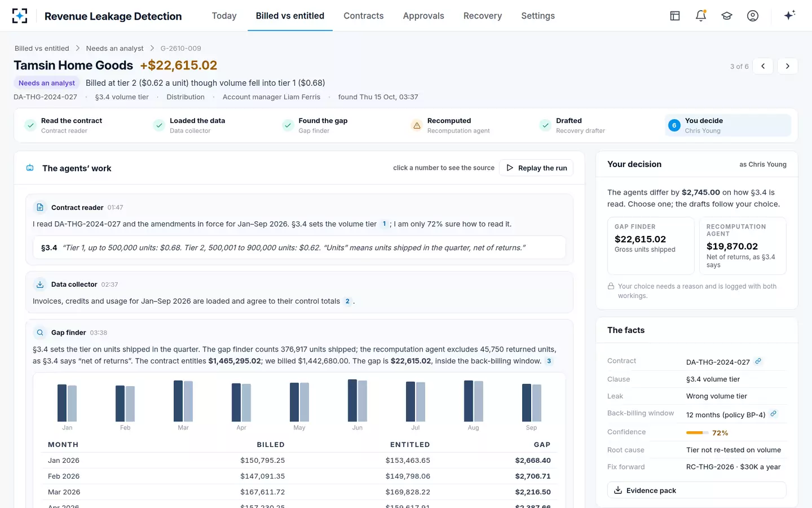Open the layout panel icon in header
Viewport: 812px width, 508px height.
pyautogui.click(x=675, y=16)
